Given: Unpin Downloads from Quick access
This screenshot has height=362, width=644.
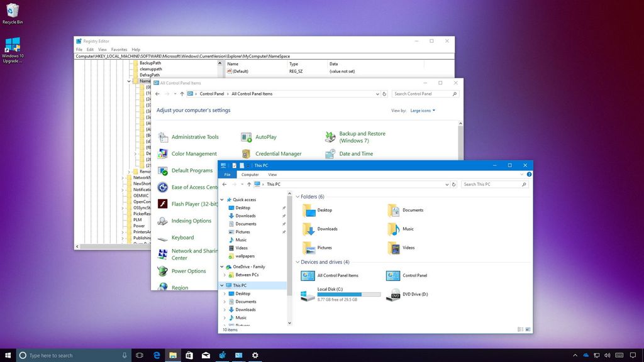Looking at the screenshot, I should coord(284,216).
